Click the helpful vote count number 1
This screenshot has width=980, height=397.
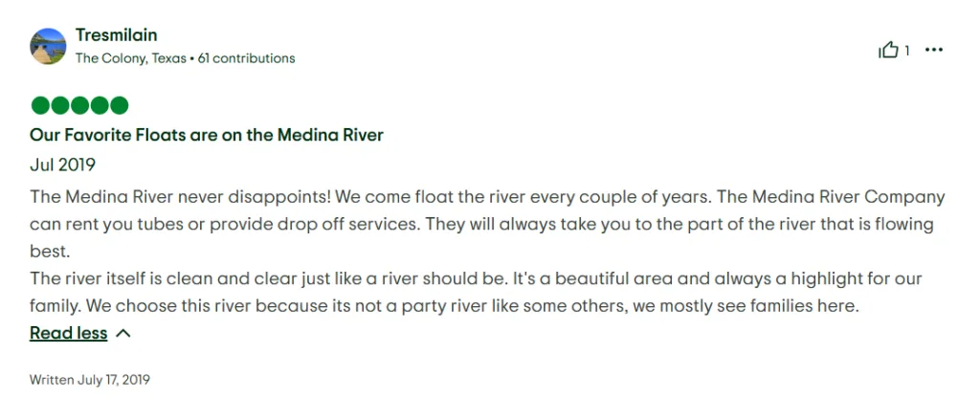pos(907,51)
